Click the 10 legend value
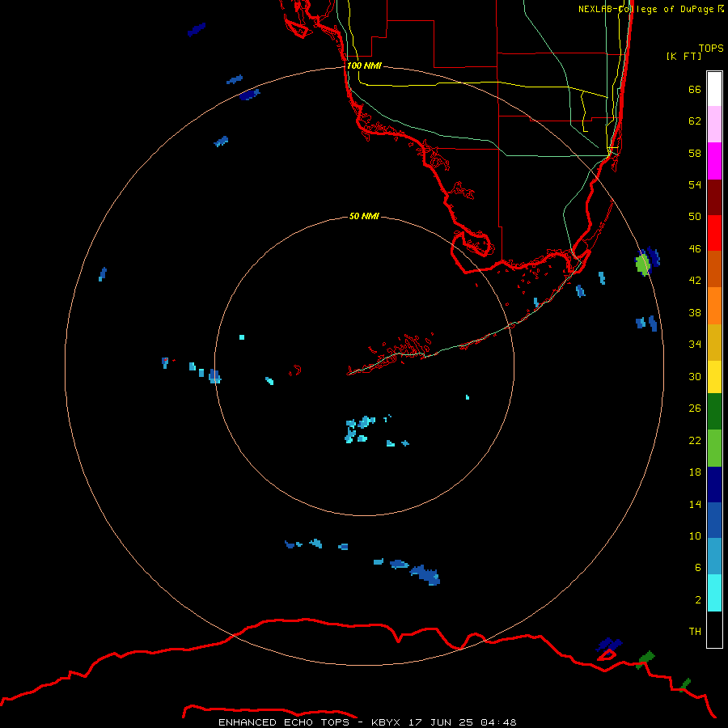This screenshot has height=728, width=728. point(695,535)
